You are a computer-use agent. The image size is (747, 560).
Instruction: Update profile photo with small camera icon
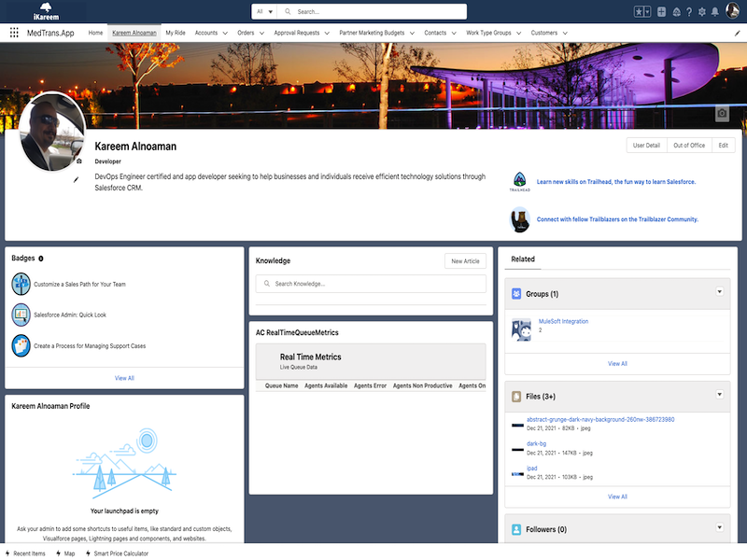click(79, 161)
